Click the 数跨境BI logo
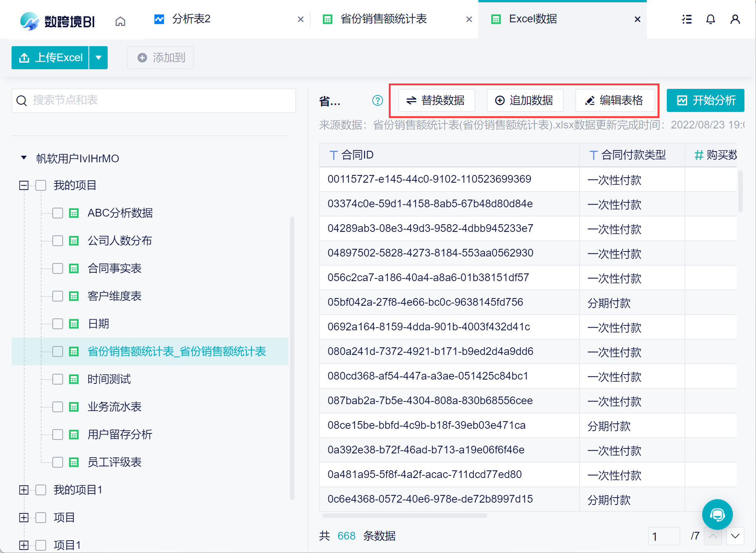 [58, 21]
